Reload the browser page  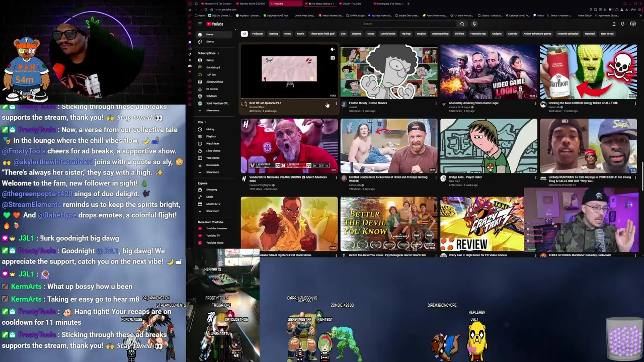206,10
